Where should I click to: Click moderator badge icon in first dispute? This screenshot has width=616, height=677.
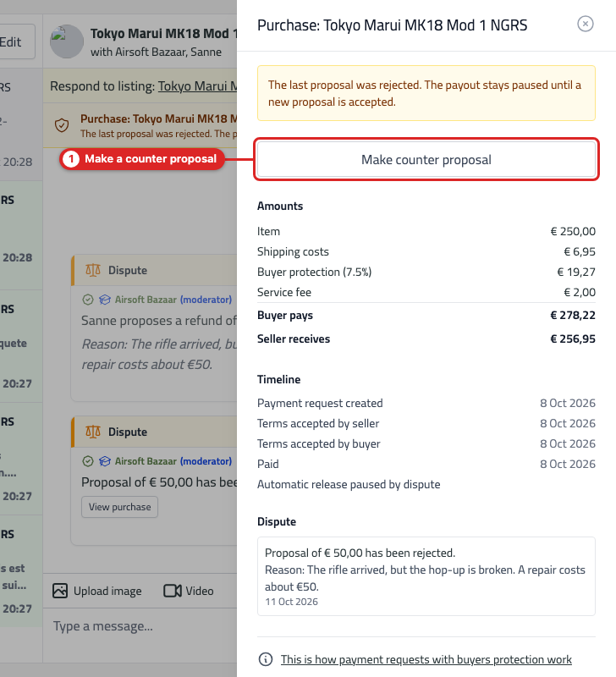pos(105,300)
